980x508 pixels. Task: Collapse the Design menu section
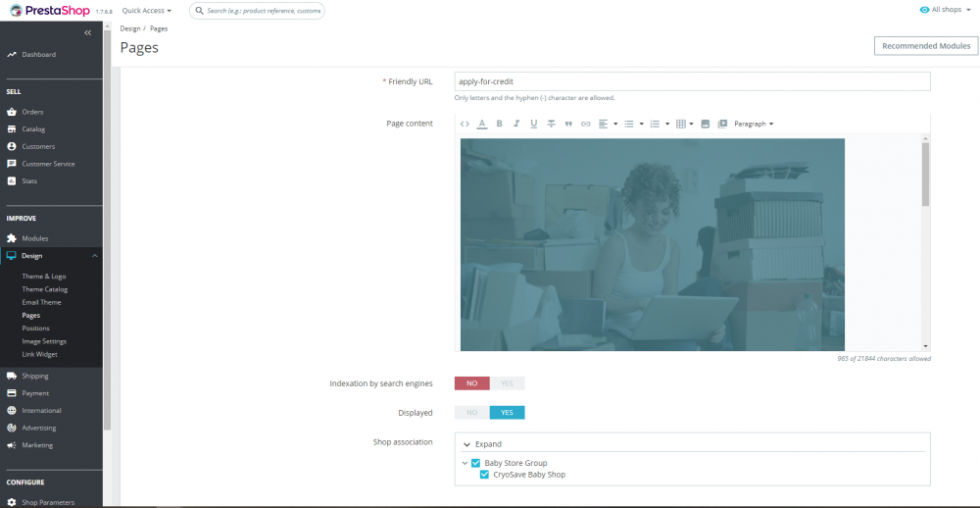(95, 256)
